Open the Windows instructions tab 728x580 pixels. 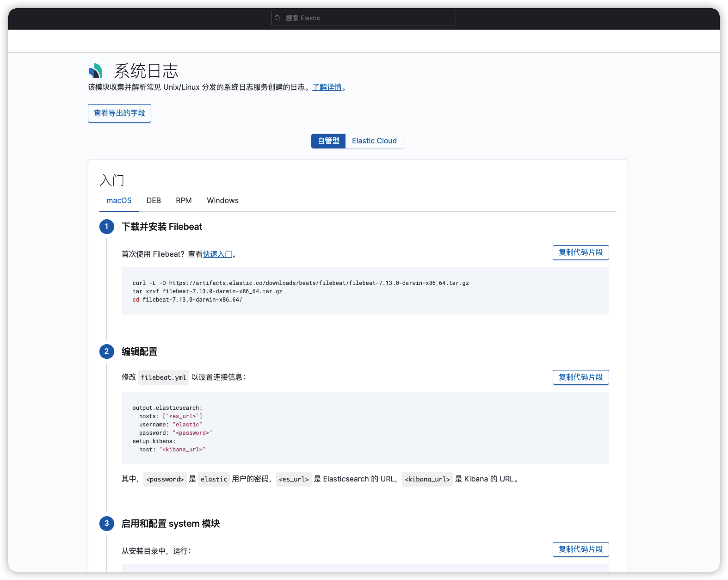[x=222, y=201]
